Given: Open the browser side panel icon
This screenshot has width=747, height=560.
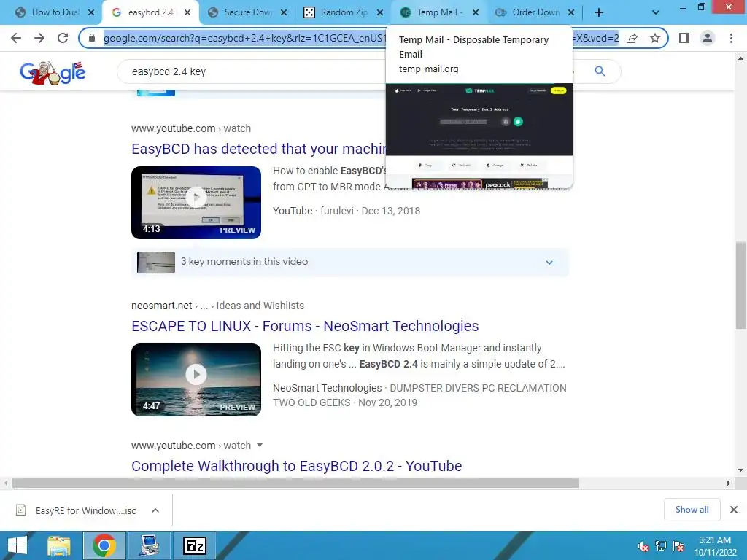Looking at the screenshot, I should click(x=684, y=38).
